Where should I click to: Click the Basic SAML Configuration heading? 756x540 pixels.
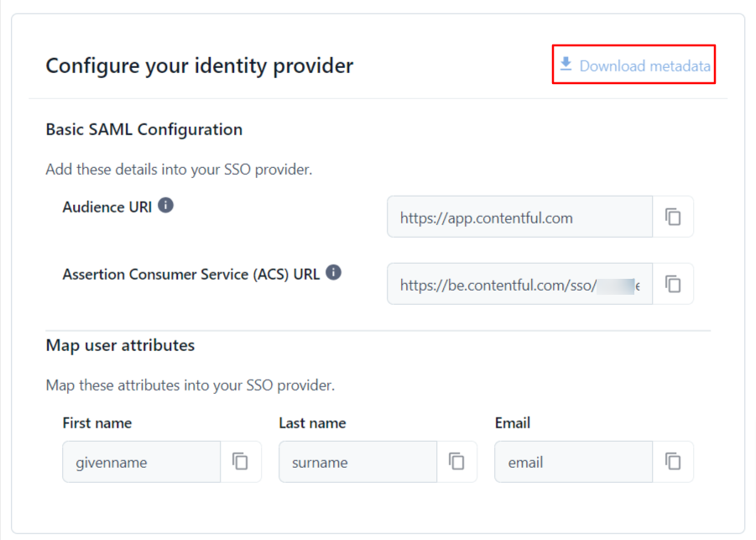(143, 129)
